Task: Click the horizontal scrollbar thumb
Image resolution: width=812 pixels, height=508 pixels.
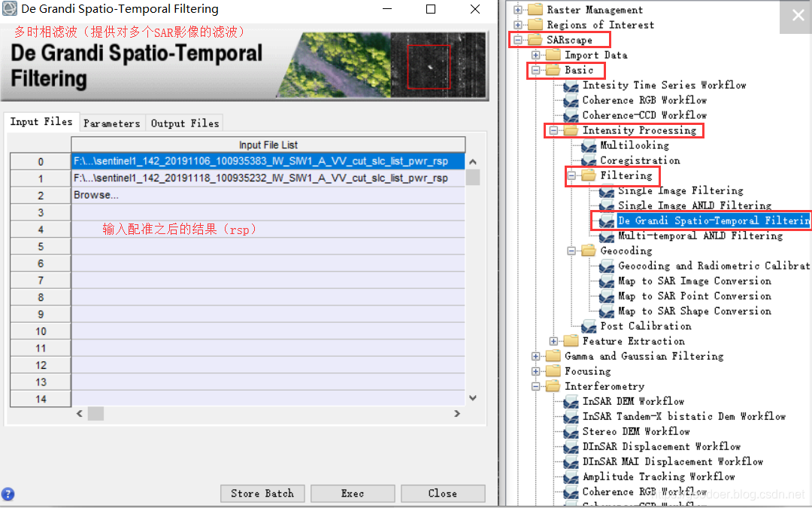Action: 95,414
